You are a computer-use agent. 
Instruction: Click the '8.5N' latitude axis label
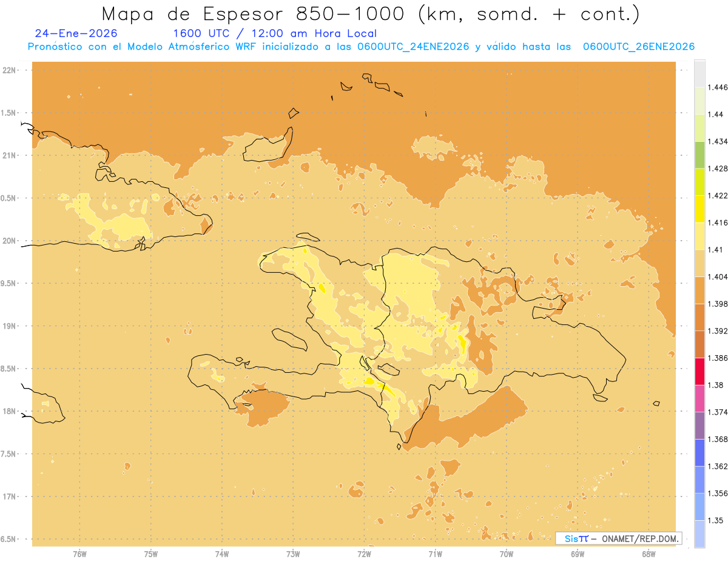click(9, 369)
